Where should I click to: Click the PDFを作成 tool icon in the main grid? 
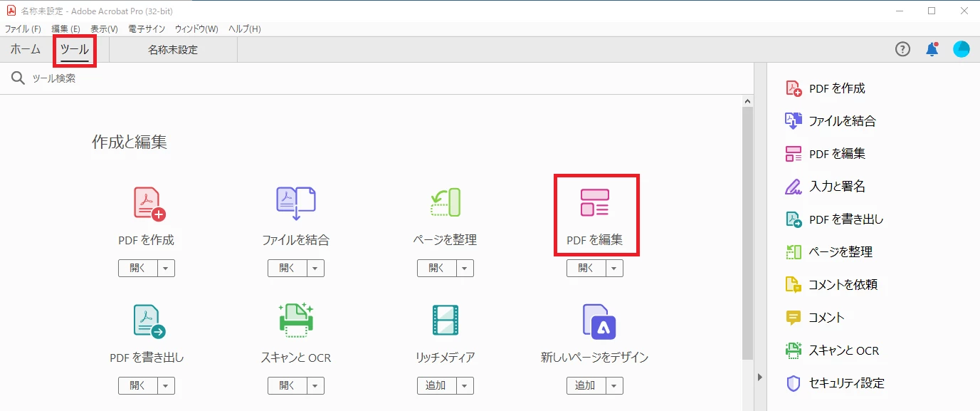pyautogui.click(x=149, y=203)
